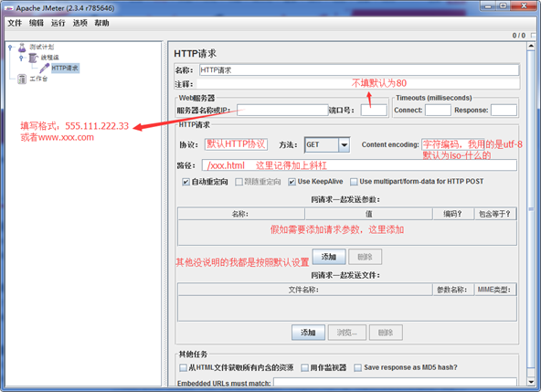Select HTTP请求 in the tree
Viewport: 541px width, 392px height.
(x=65, y=68)
